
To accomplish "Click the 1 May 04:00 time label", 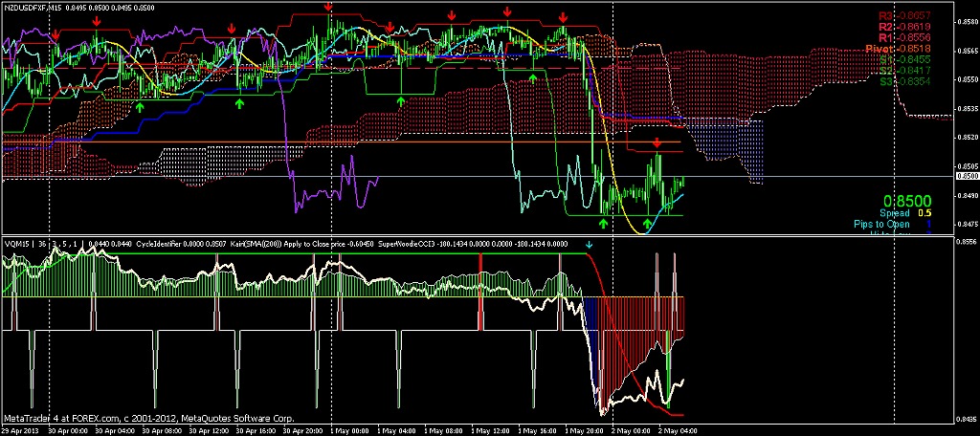I will [x=395, y=430].
